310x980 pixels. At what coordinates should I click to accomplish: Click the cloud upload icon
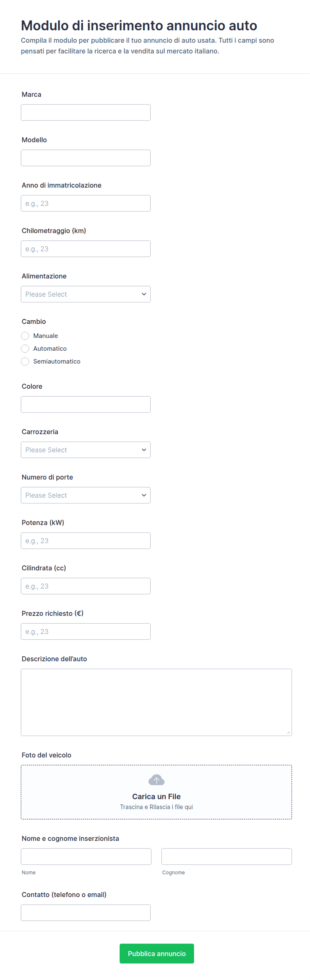point(156,780)
